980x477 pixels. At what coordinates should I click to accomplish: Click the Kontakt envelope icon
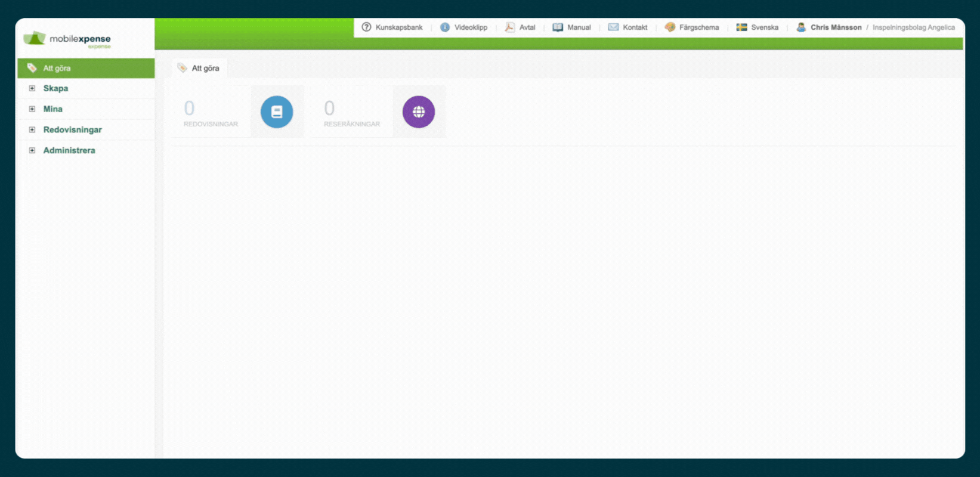pos(613,27)
